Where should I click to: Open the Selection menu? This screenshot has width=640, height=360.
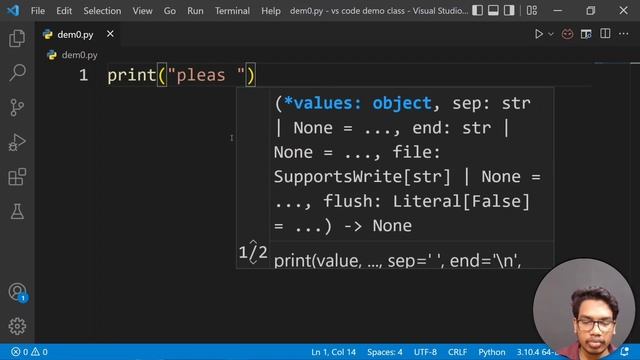click(x=102, y=11)
